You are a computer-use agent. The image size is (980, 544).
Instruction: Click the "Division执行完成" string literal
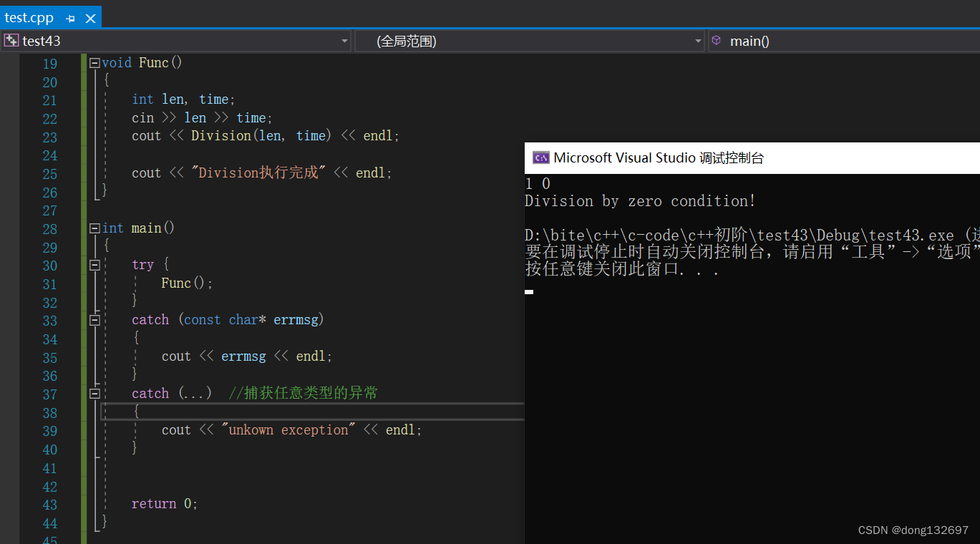[x=258, y=173]
